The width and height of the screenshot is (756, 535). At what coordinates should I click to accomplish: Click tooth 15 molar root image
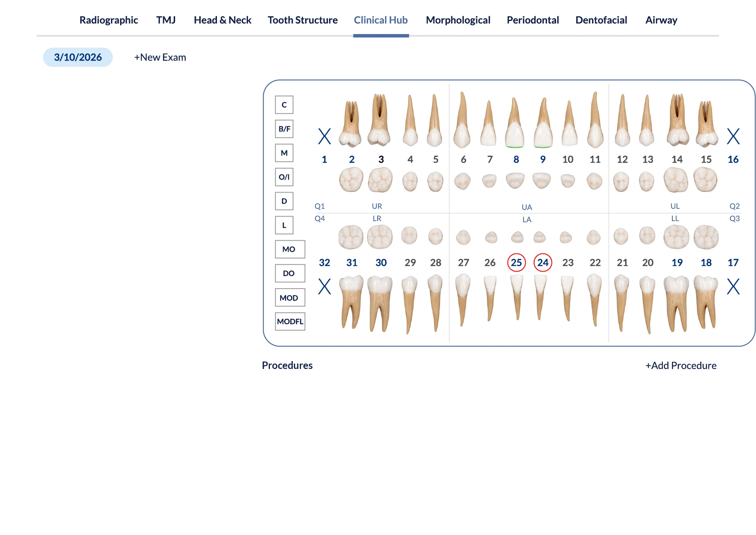(x=706, y=124)
